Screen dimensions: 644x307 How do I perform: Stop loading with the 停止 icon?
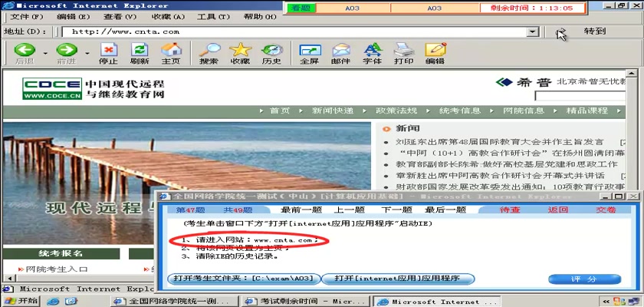click(109, 50)
